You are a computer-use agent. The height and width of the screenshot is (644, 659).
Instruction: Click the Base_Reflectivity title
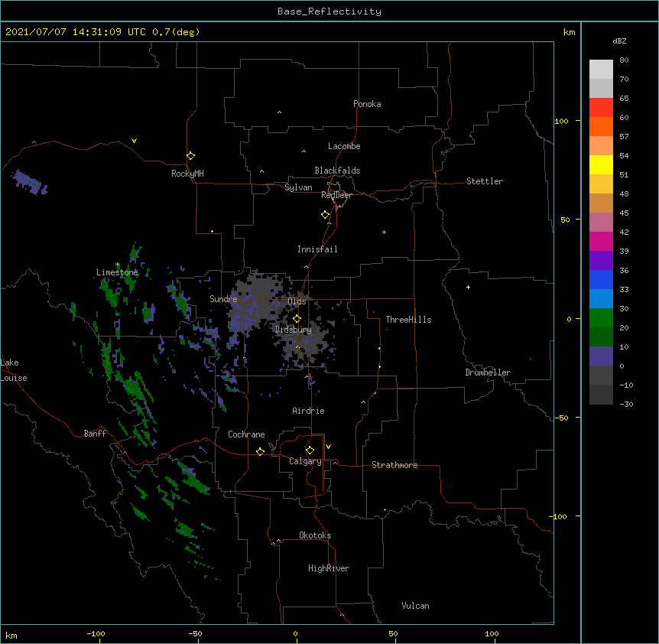(329, 11)
